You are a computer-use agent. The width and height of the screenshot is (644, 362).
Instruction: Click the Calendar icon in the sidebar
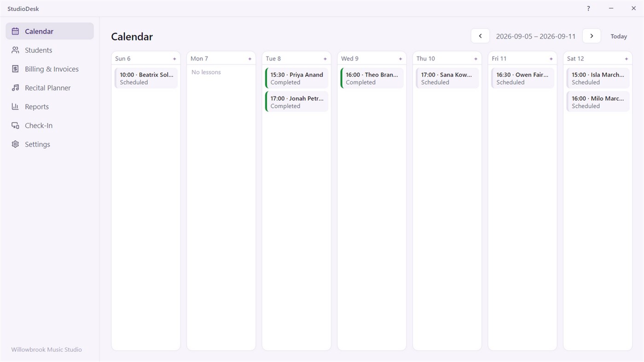point(15,31)
